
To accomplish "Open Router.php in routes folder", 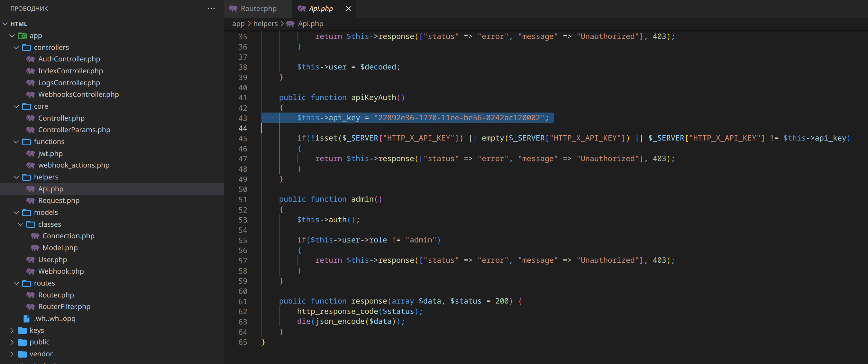I will 56,295.
